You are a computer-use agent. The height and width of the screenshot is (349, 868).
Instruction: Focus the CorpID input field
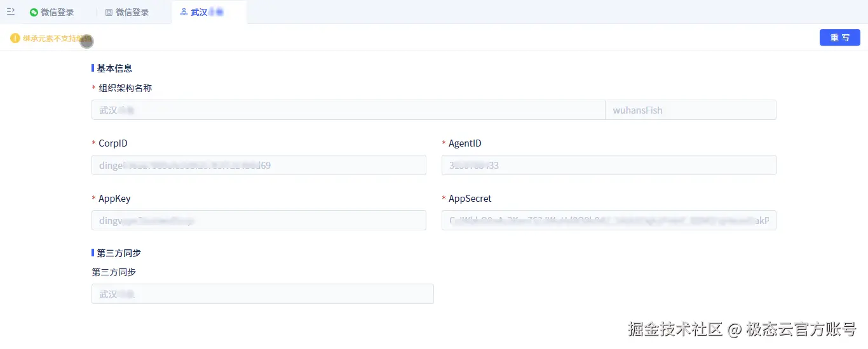tap(259, 165)
